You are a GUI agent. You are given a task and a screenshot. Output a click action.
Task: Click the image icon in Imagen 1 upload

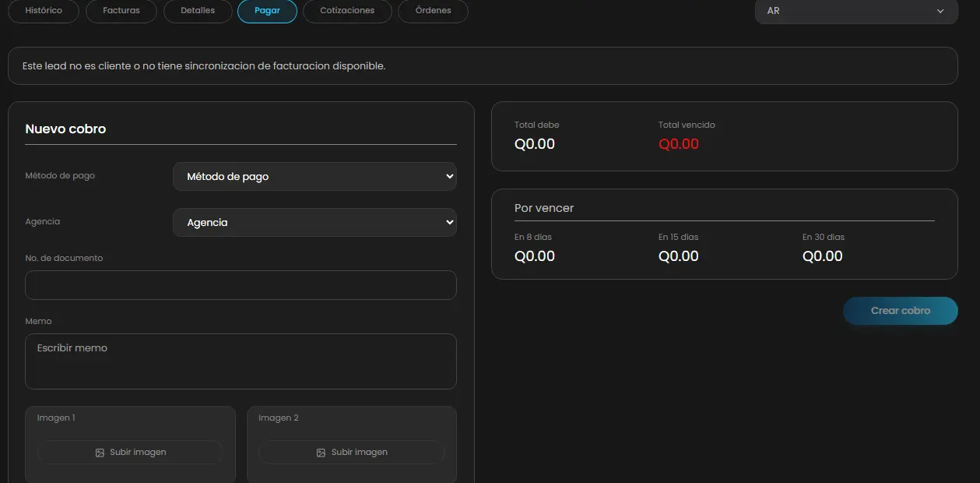pos(100,453)
